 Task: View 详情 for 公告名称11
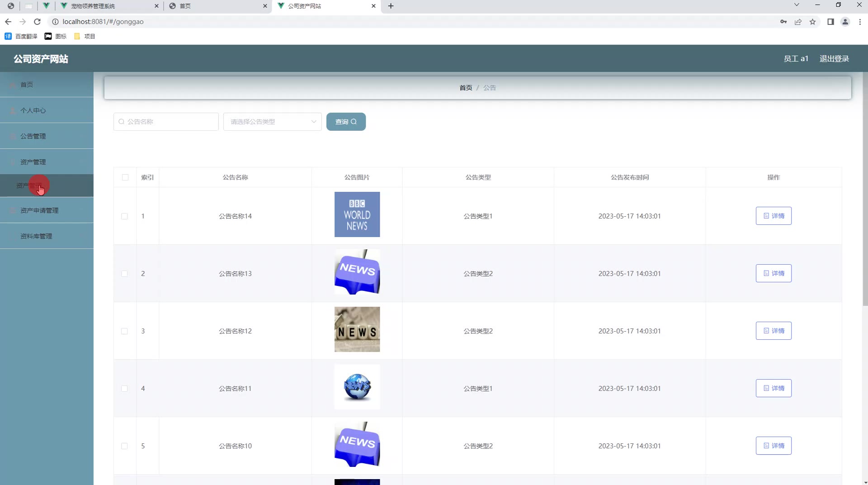[774, 388]
